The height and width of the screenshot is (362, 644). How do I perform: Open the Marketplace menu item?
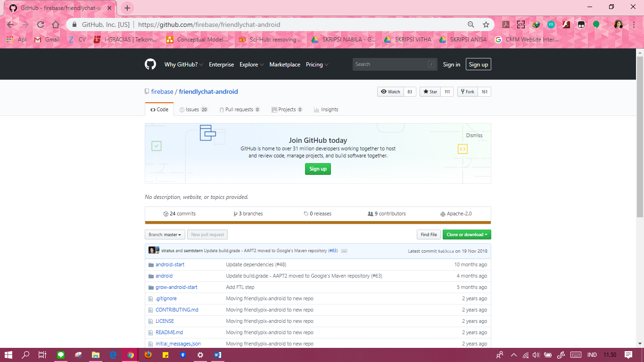pos(285,65)
